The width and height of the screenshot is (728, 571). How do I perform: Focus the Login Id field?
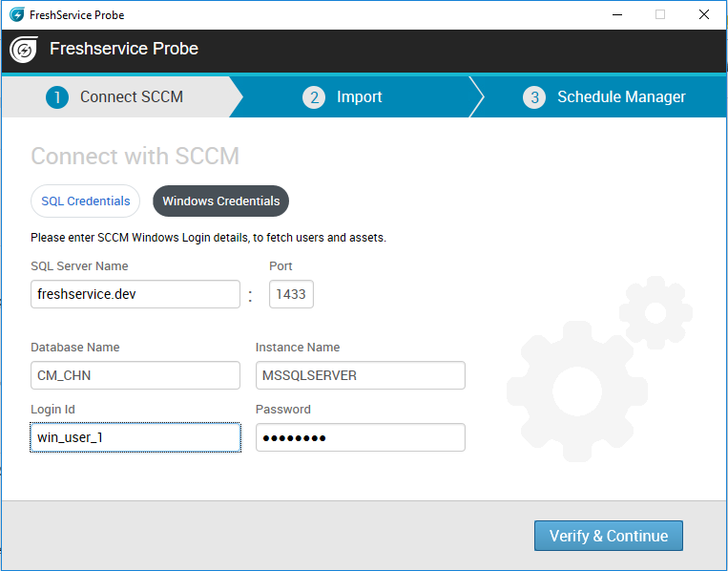[135, 437]
